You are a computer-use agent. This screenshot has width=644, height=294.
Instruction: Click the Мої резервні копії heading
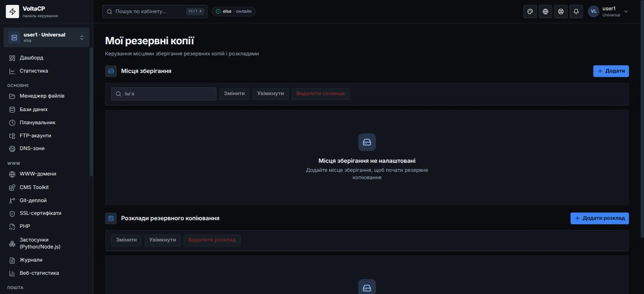[x=149, y=41]
